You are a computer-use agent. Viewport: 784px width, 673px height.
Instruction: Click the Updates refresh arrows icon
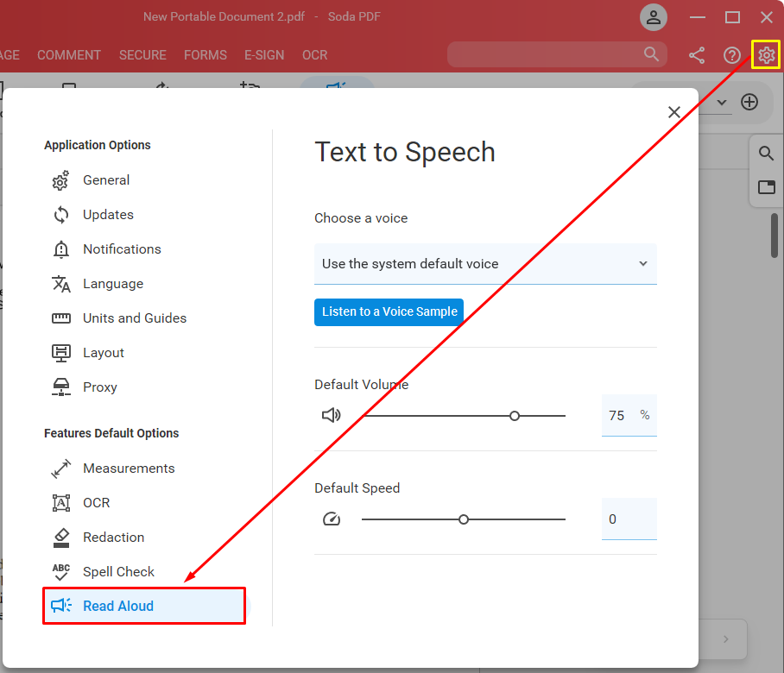(61, 215)
